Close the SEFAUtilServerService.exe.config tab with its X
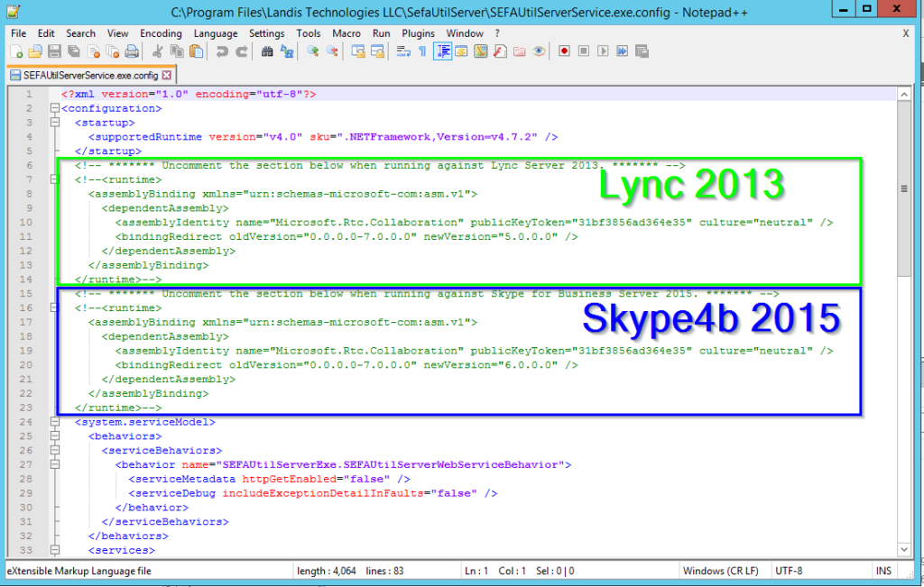 (167, 76)
